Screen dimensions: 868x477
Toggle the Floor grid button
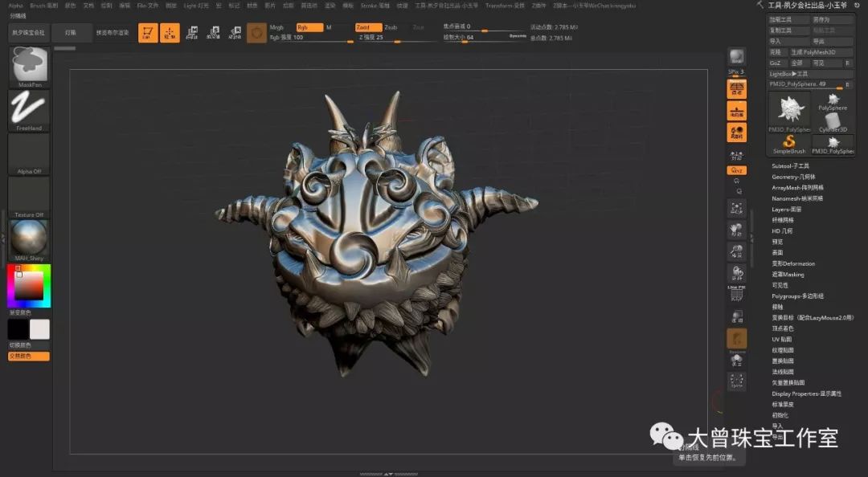pos(737,111)
